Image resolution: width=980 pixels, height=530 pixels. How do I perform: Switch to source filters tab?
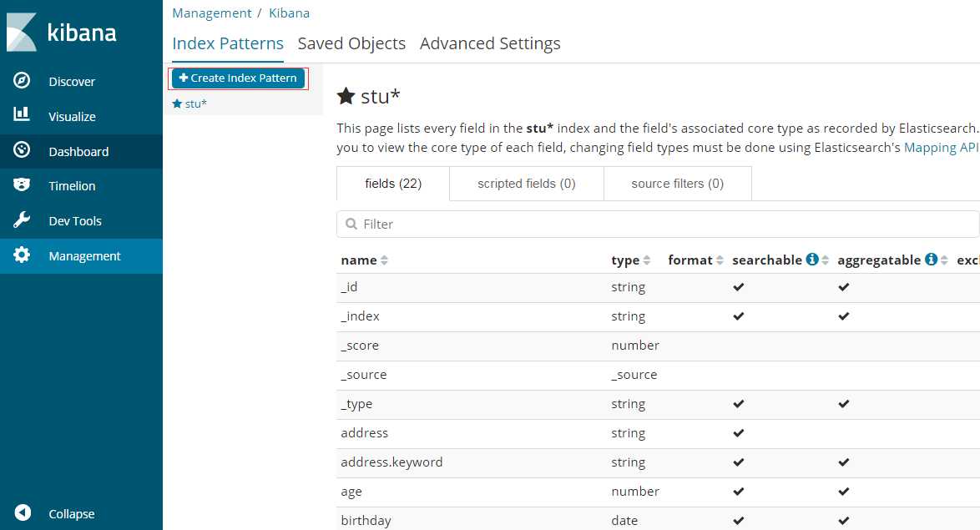[678, 184]
